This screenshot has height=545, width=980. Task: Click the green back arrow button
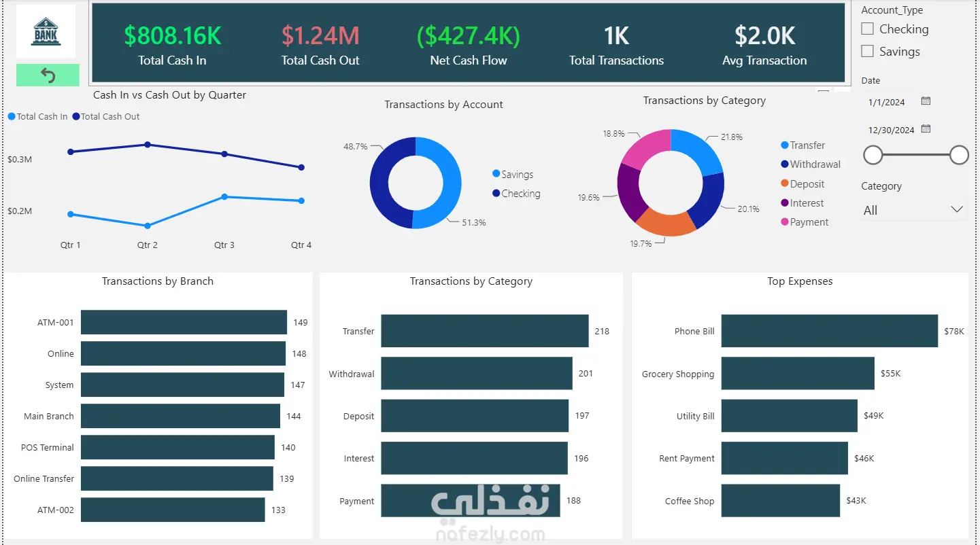48,75
